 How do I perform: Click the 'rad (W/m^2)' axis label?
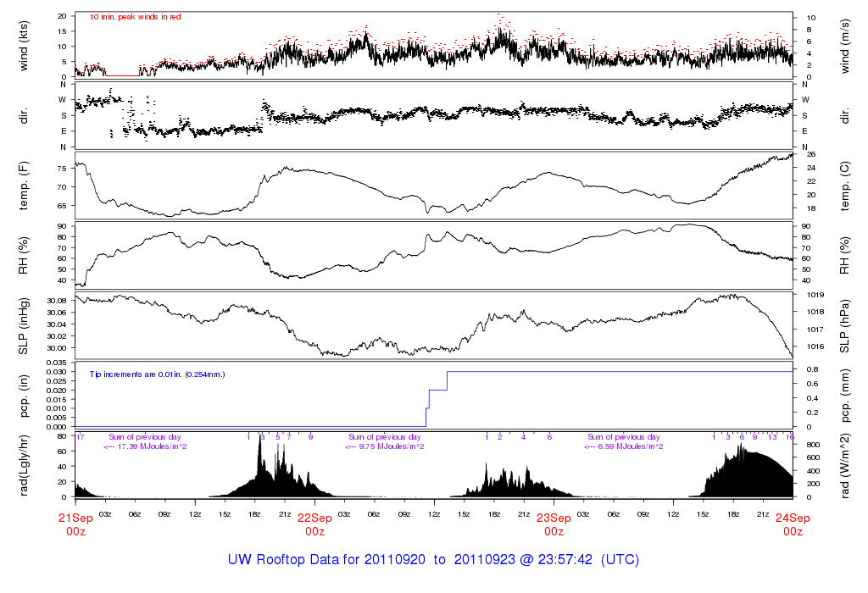click(845, 466)
